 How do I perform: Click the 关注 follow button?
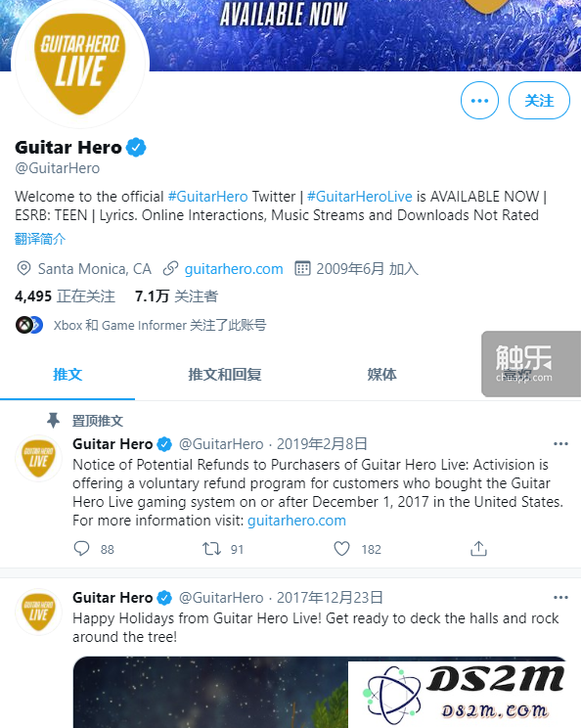click(539, 100)
